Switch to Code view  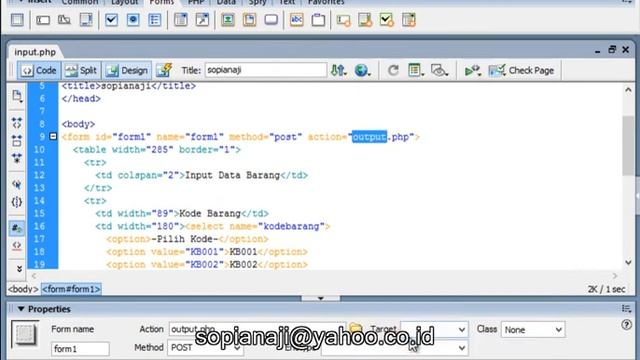(39, 70)
